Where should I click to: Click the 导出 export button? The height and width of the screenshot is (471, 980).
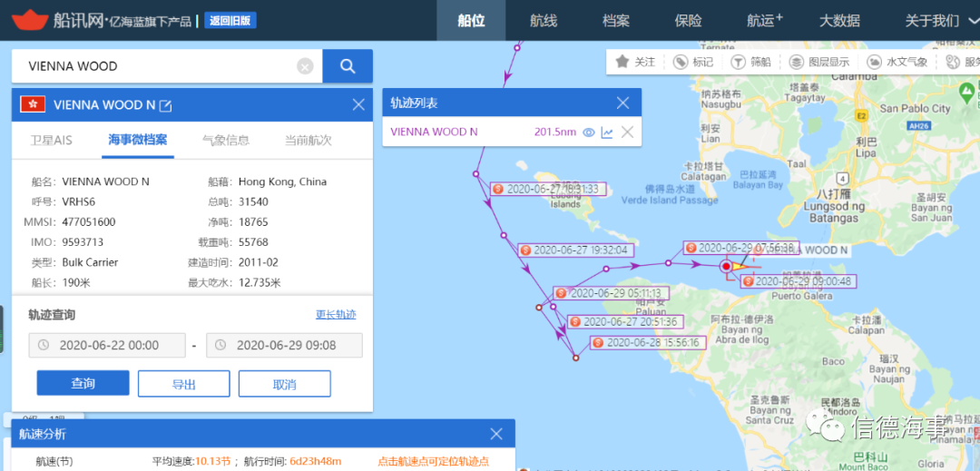pos(183,384)
